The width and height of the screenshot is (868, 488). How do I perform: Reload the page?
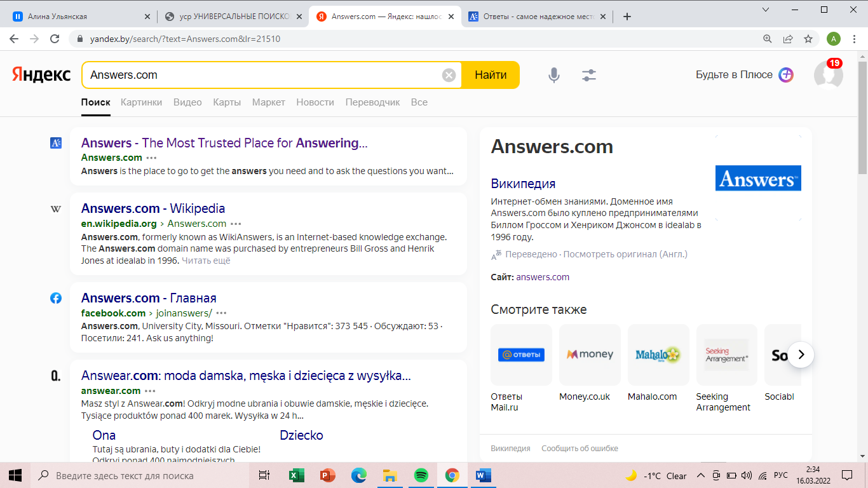pos(55,39)
